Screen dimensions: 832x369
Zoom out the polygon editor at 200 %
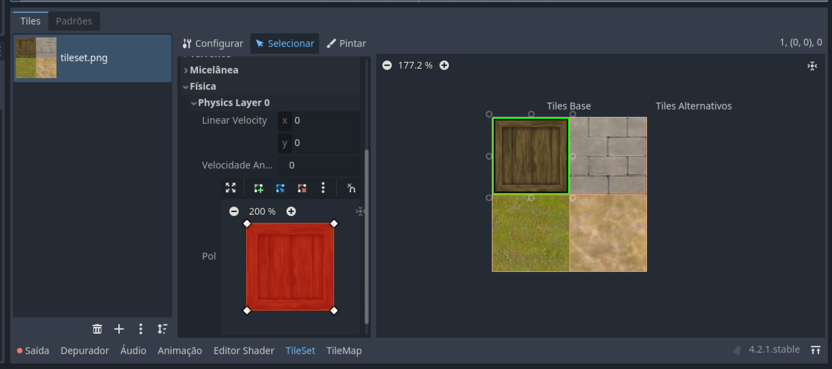[233, 211]
